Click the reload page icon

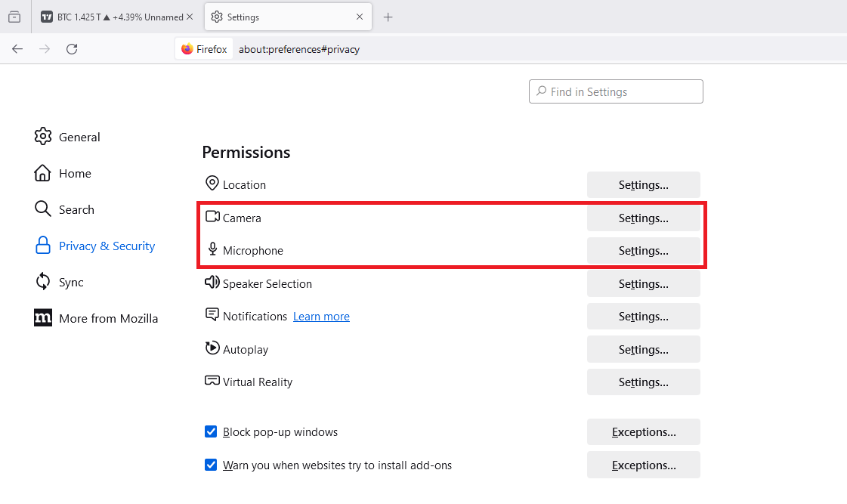(x=72, y=49)
